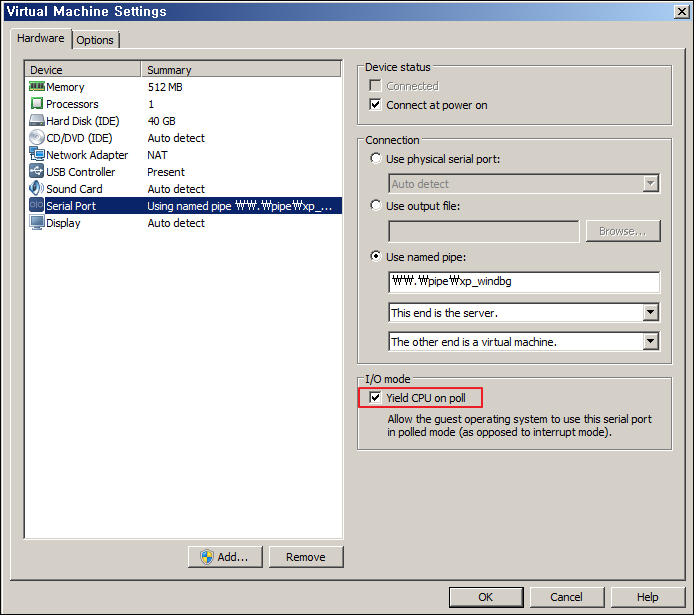Click the Memory device icon

[x=37, y=86]
